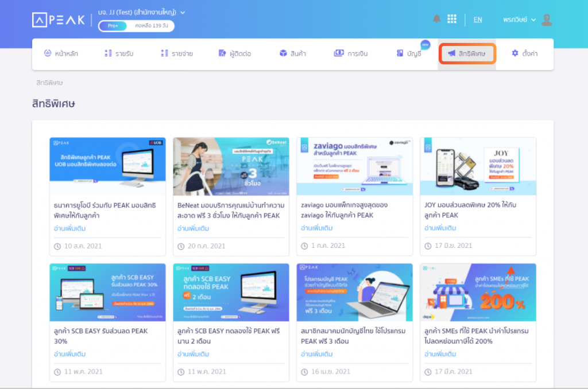This screenshot has width=588, height=389.
Task: Read more on the UOB card
Action: [x=69, y=228]
